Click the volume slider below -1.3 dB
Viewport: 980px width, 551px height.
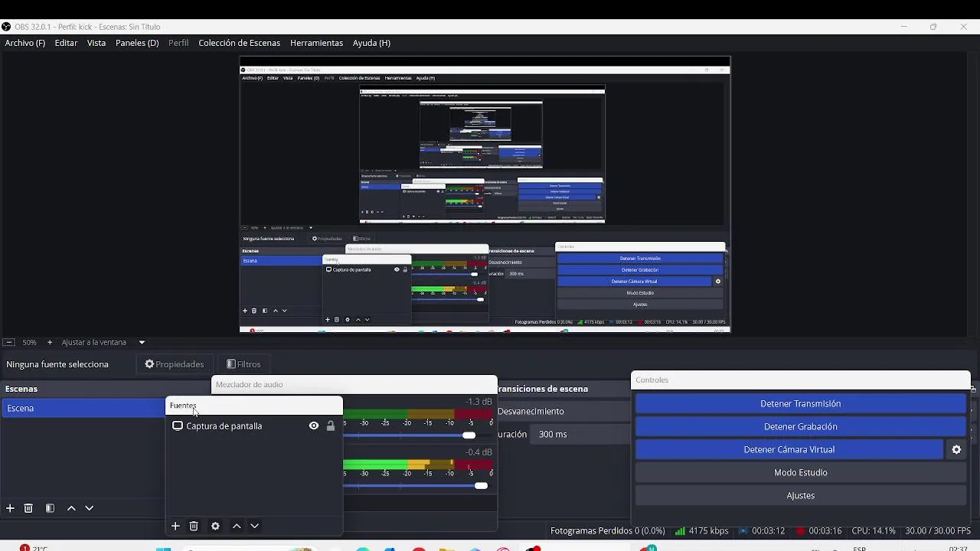pyautogui.click(x=417, y=435)
